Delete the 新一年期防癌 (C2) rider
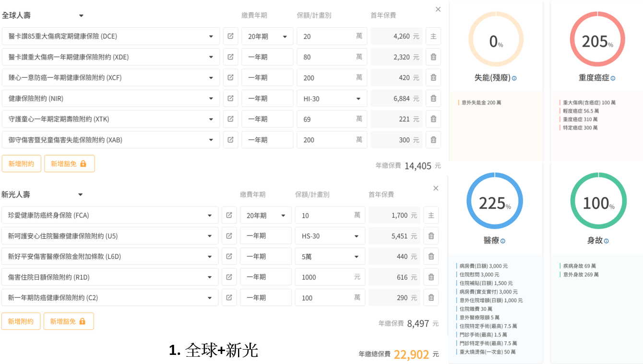The height and width of the screenshot is (364, 643). pyautogui.click(x=431, y=298)
